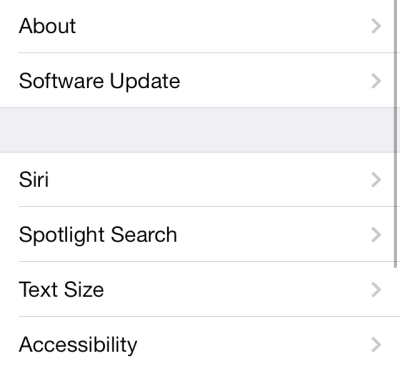Screen dimensions: 400x371
Task: Tap the "Text Size" label
Action: (x=61, y=290)
